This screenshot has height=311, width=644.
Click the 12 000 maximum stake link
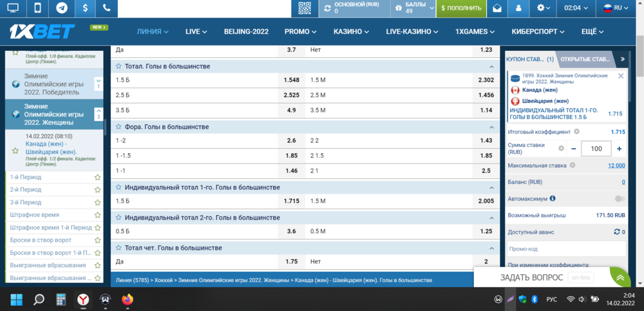[x=616, y=165]
